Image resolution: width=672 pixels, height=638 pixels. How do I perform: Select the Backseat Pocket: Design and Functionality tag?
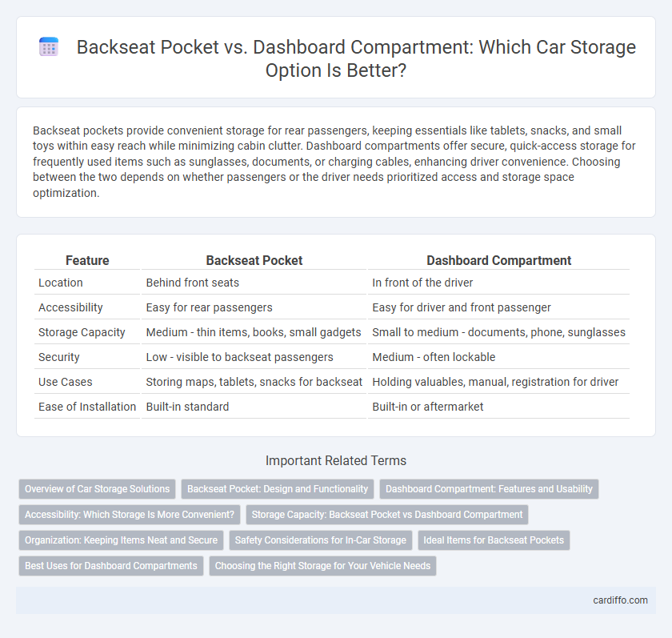(278, 489)
